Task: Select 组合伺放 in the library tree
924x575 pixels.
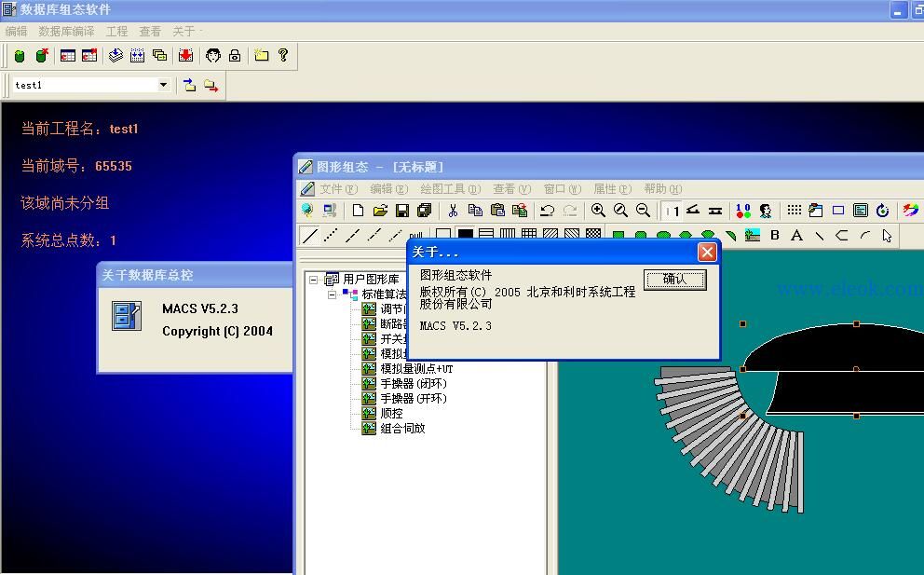Action: pyautogui.click(x=402, y=429)
